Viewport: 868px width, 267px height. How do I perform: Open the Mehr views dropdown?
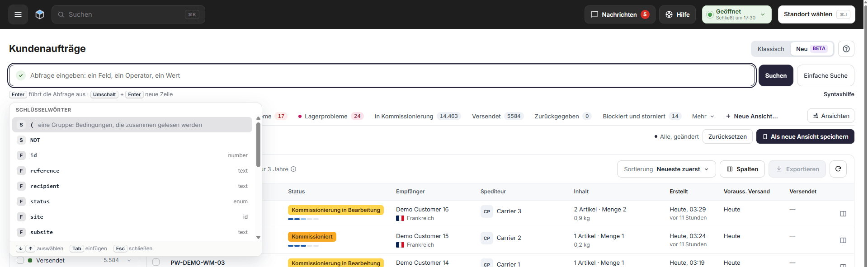pos(703,116)
